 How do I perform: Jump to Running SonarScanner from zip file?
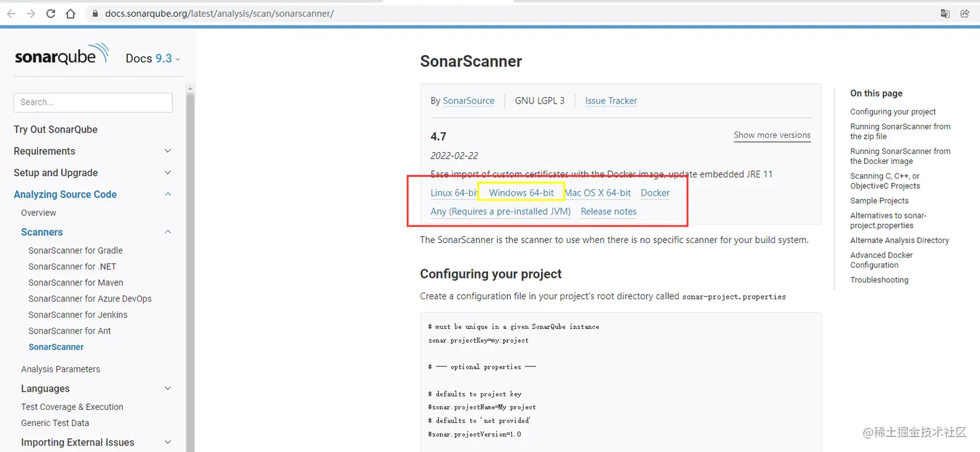900,131
